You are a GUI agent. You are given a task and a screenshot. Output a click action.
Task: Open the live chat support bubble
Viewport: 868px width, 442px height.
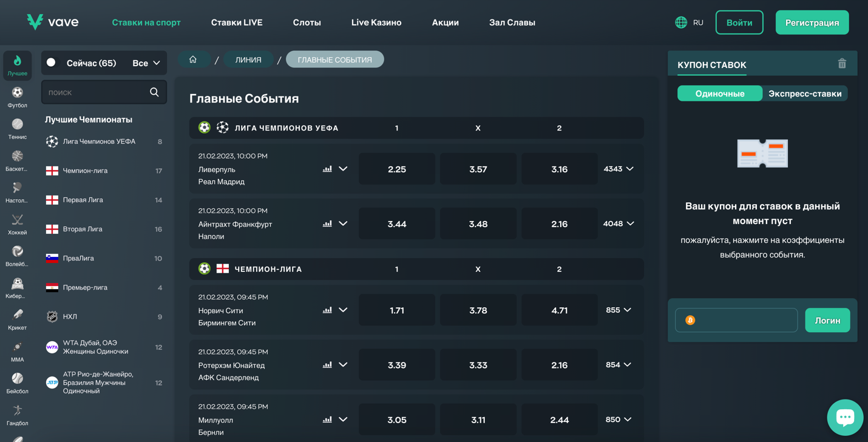[x=844, y=417]
